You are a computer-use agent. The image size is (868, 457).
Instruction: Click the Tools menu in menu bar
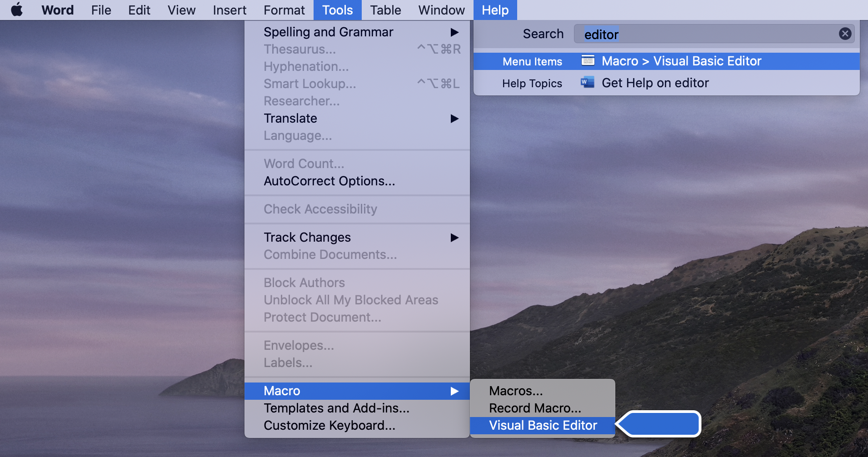pyautogui.click(x=338, y=10)
